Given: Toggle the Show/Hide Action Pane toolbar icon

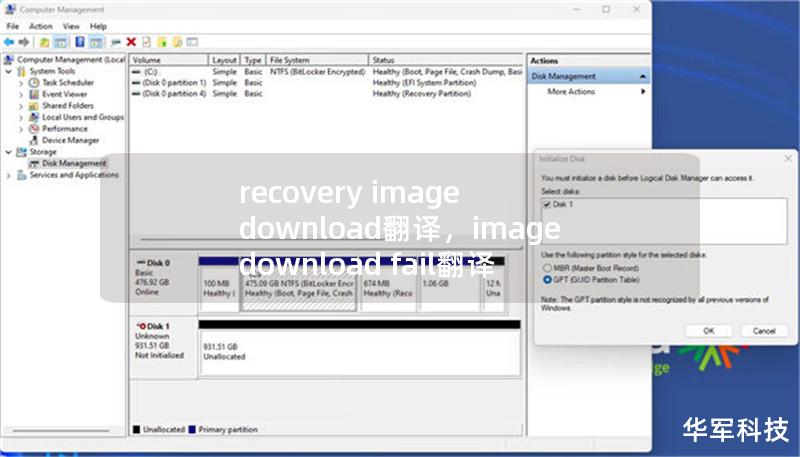Looking at the screenshot, I should click(96, 42).
